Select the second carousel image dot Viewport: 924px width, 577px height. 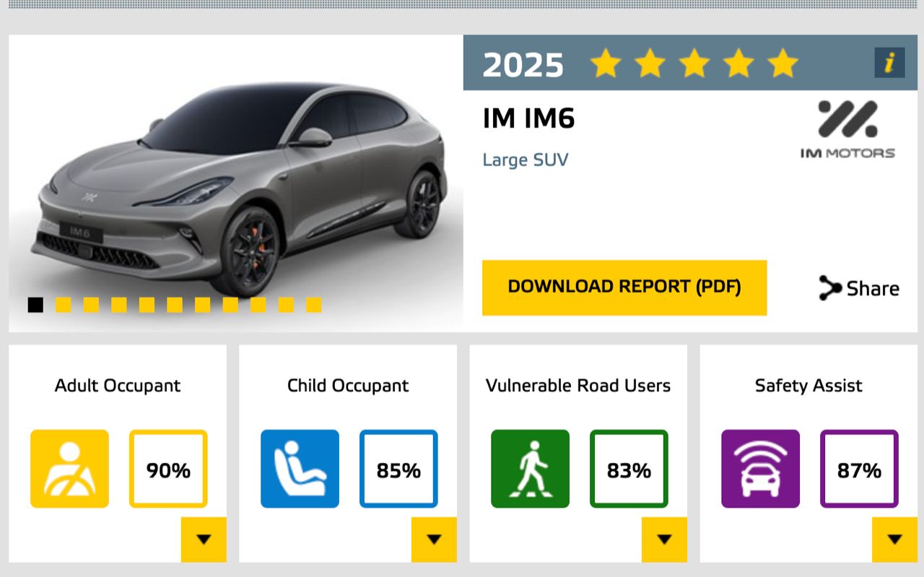(64, 305)
